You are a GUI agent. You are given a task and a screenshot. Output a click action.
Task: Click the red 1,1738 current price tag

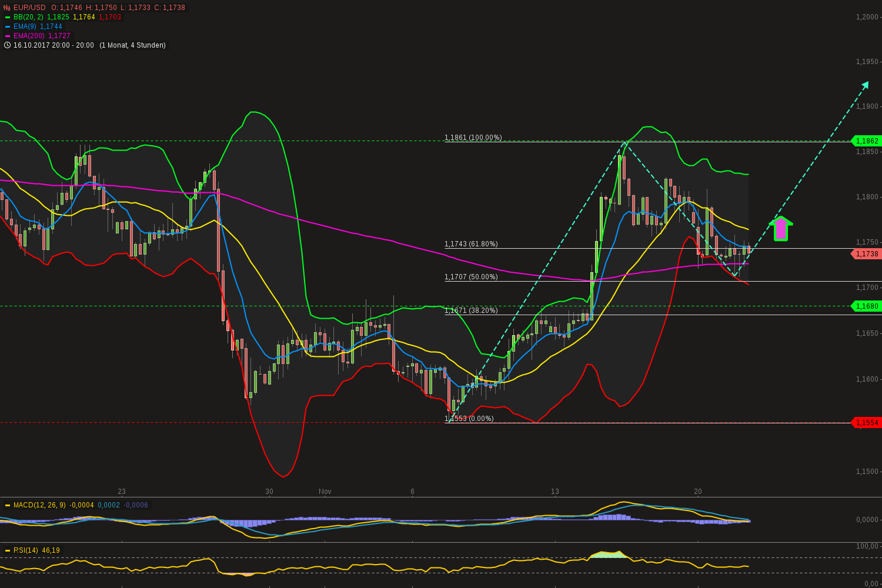pyautogui.click(x=866, y=254)
